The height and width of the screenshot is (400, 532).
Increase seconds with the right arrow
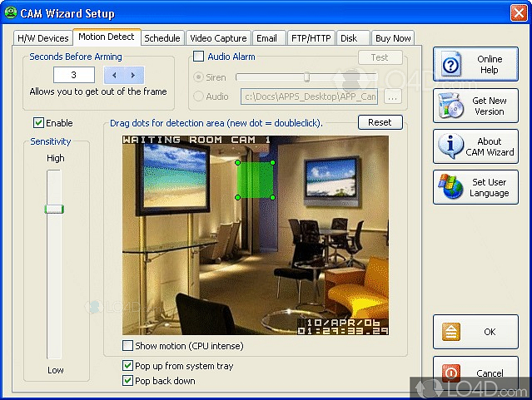tap(133, 75)
